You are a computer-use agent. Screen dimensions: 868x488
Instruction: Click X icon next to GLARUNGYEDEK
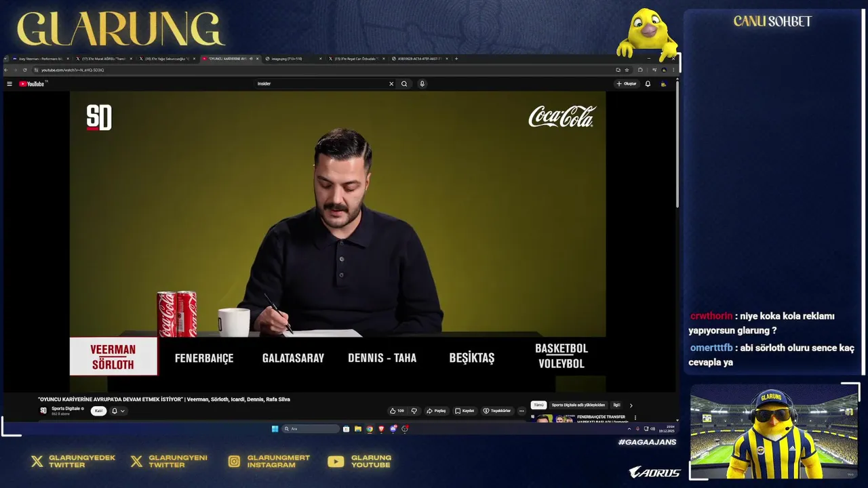37,462
